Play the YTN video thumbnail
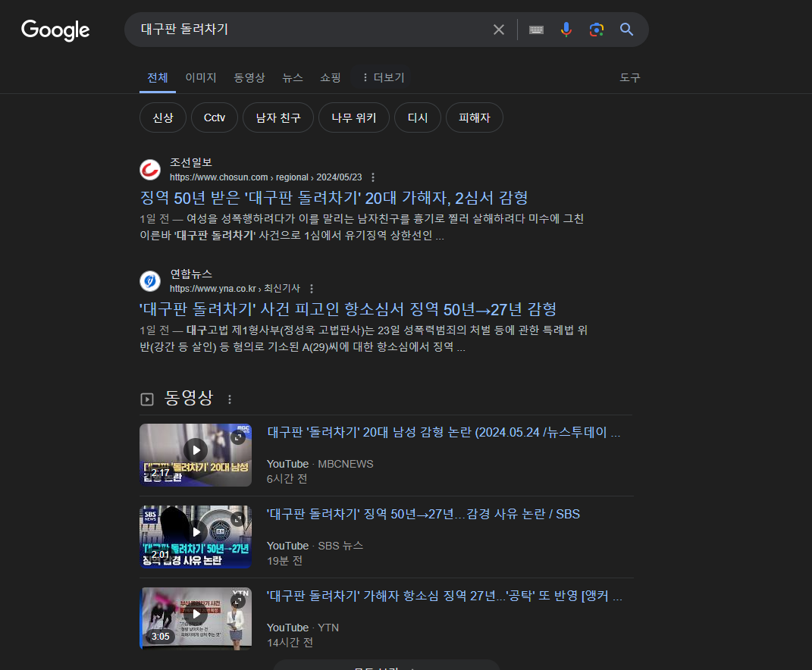 point(196,618)
